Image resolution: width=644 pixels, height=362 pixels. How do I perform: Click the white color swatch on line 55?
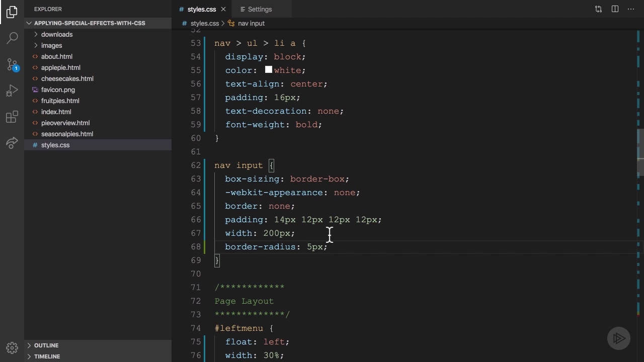[x=269, y=70]
